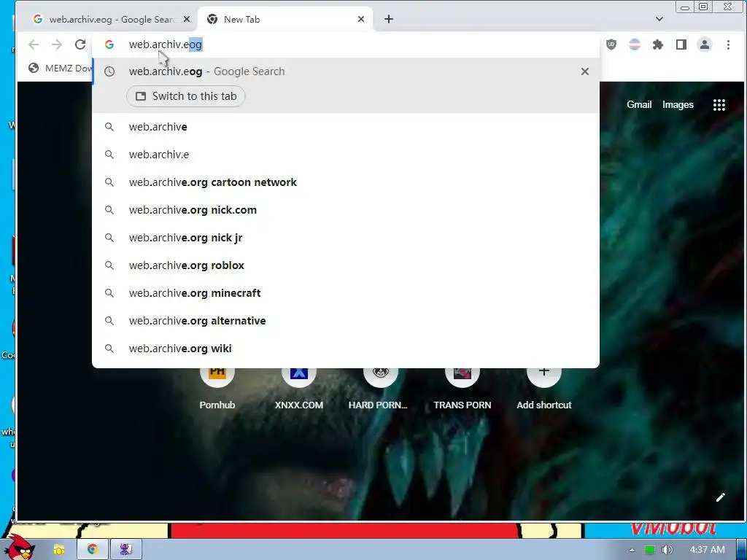Open the Images link
Screen dimensions: 747x560
(x=678, y=105)
